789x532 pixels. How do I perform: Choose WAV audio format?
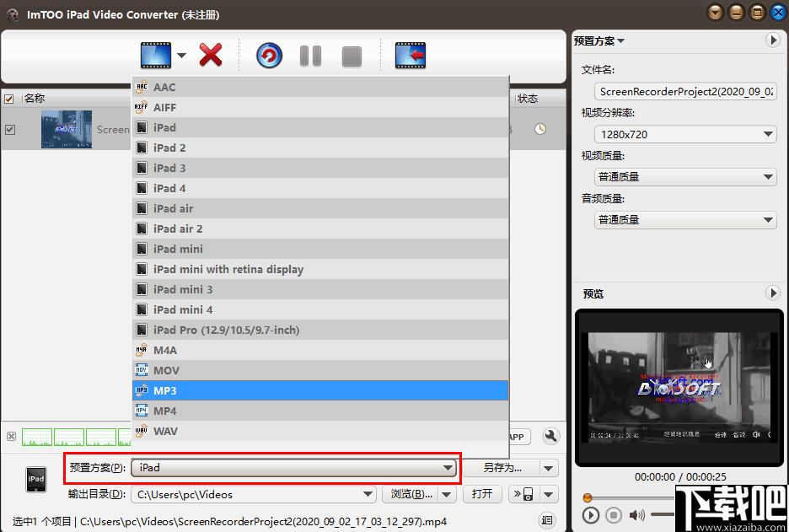(320, 431)
